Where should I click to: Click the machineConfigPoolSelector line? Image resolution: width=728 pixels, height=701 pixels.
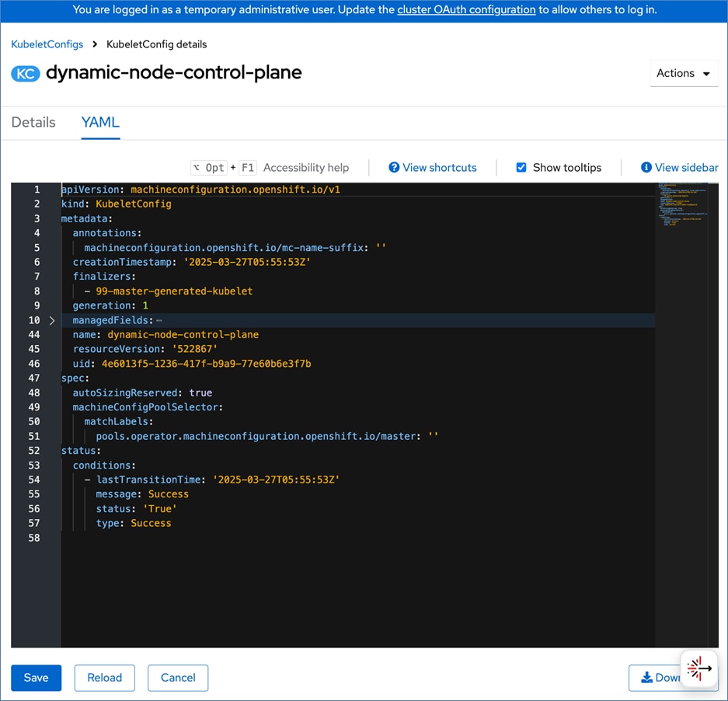coord(148,407)
